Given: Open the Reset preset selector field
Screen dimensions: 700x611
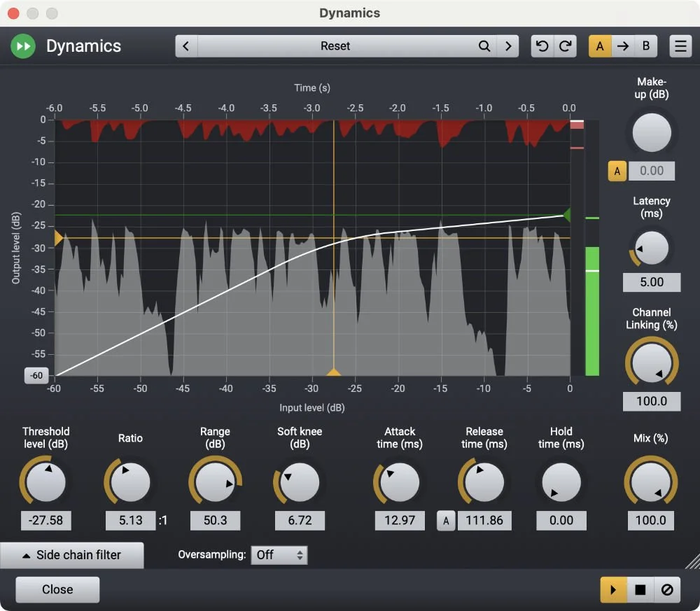Looking at the screenshot, I should [335, 45].
